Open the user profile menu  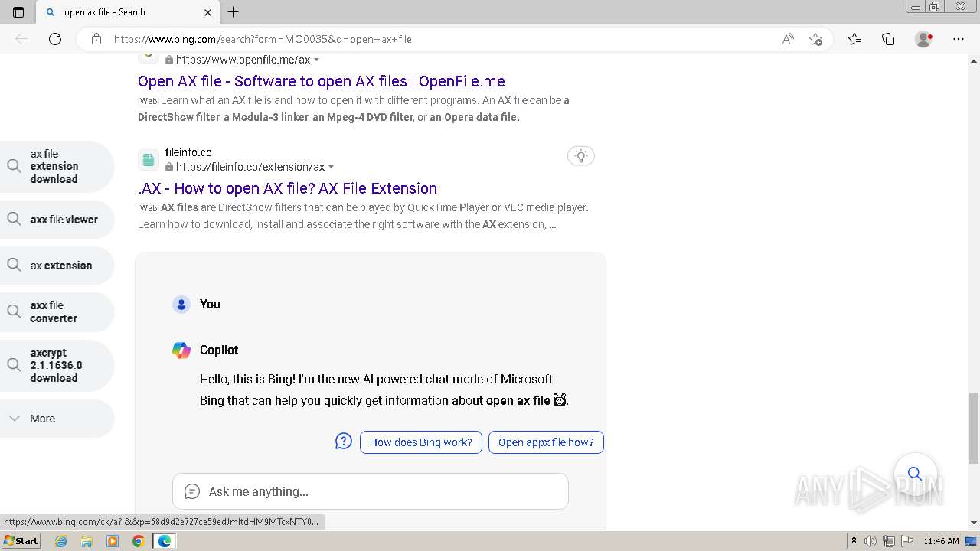[x=924, y=39]
